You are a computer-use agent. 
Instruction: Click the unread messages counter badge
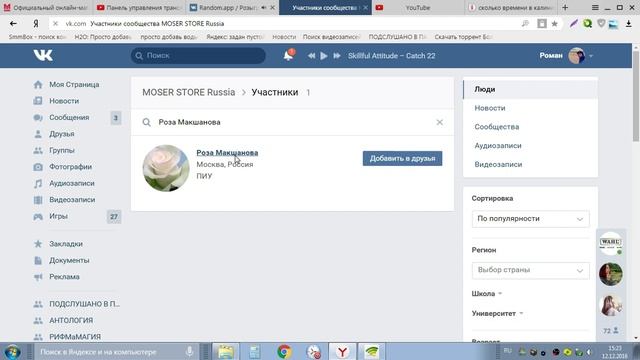[x=116, y=118]
